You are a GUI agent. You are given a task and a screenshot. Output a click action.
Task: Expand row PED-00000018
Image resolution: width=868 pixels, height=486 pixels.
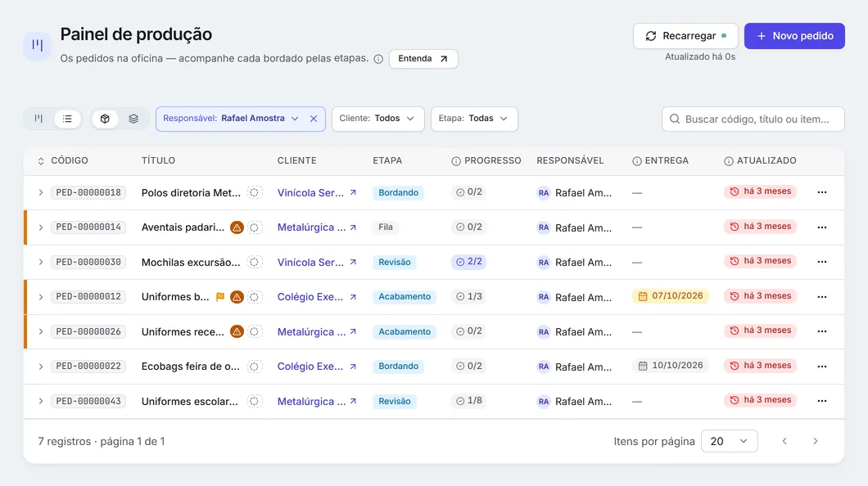40,192
